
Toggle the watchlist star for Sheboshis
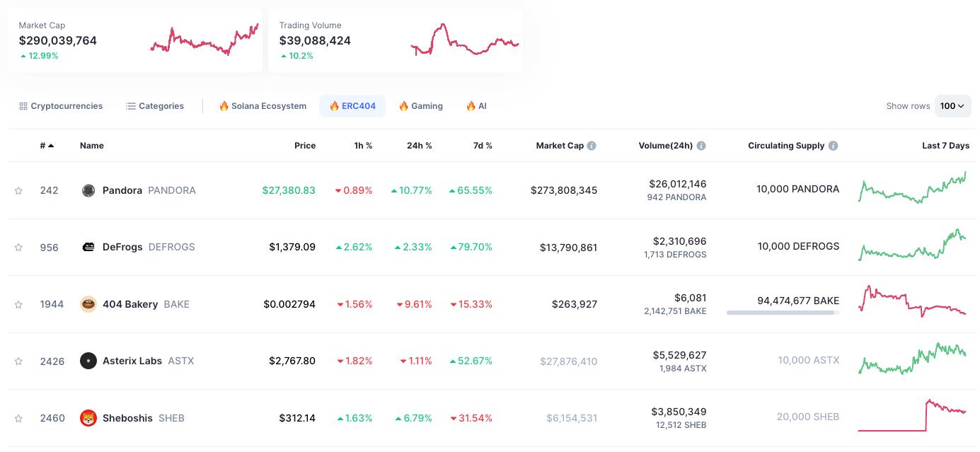click(19, 418)
